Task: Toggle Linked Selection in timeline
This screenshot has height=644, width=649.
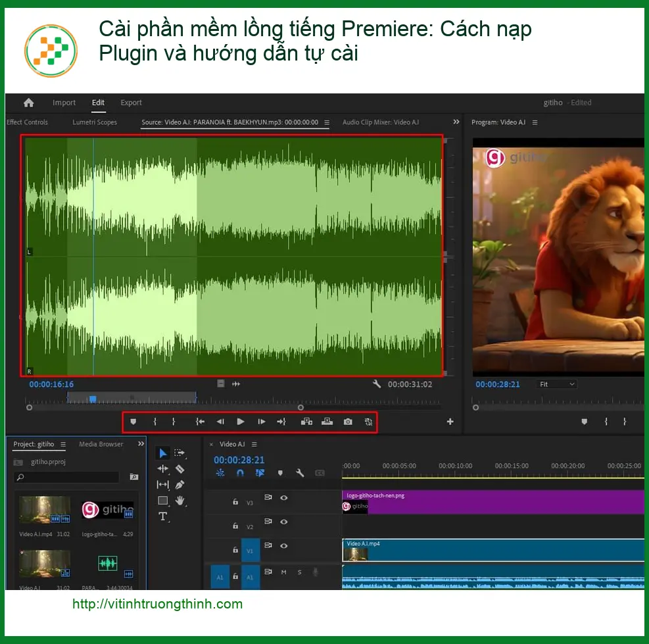Action: [x=260, y=472]
